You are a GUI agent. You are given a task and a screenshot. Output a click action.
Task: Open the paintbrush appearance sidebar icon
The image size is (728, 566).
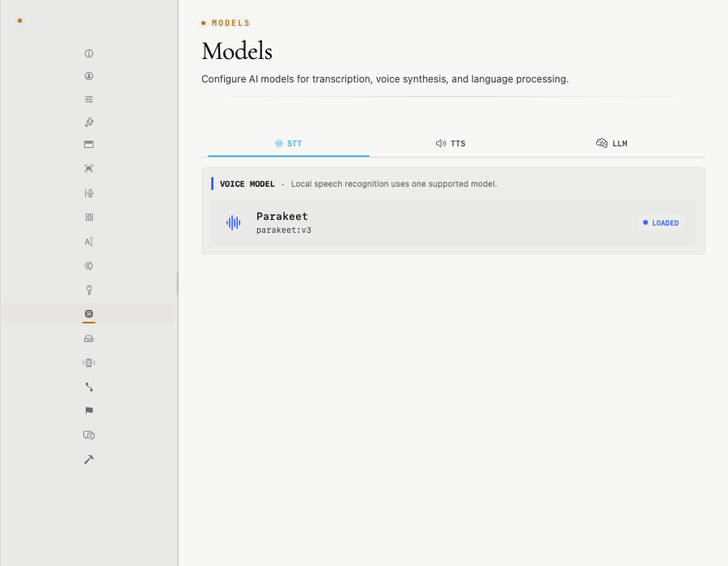tap(89, 122)
